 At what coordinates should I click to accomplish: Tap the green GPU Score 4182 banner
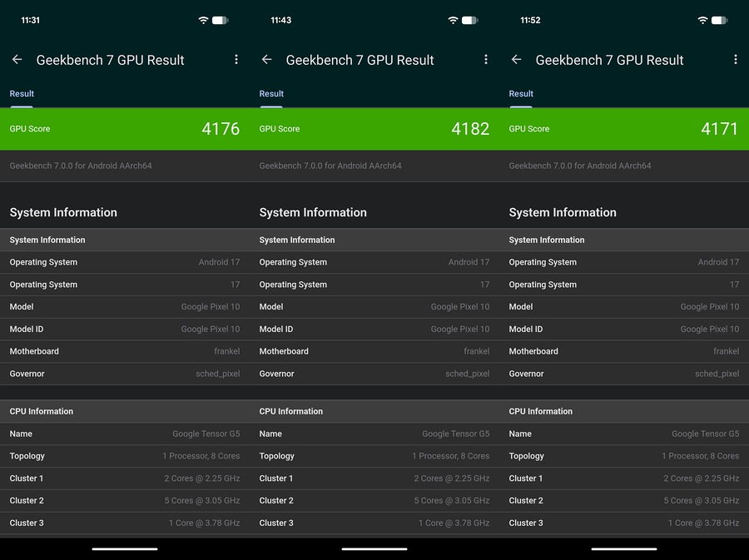[x=374, y=129]
